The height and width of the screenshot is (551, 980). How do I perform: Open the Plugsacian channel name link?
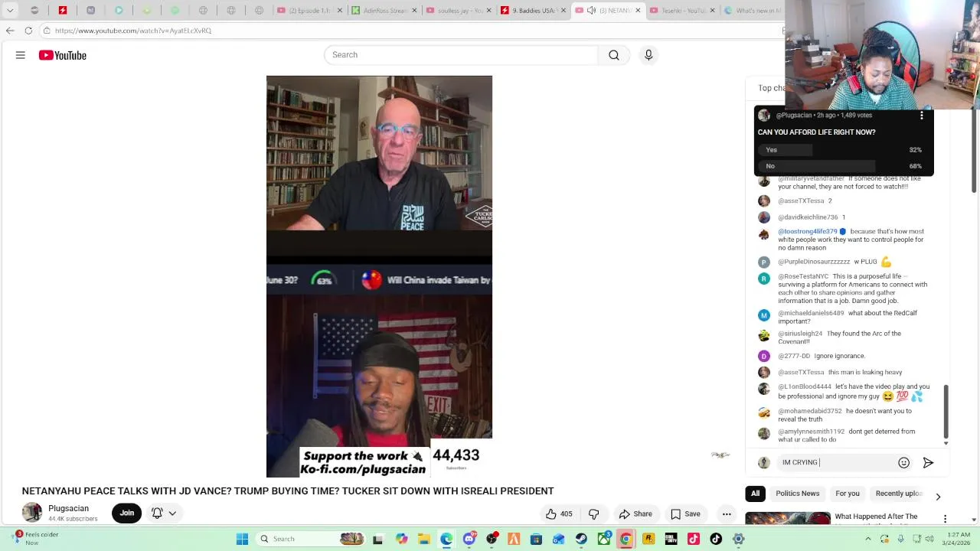68,508
